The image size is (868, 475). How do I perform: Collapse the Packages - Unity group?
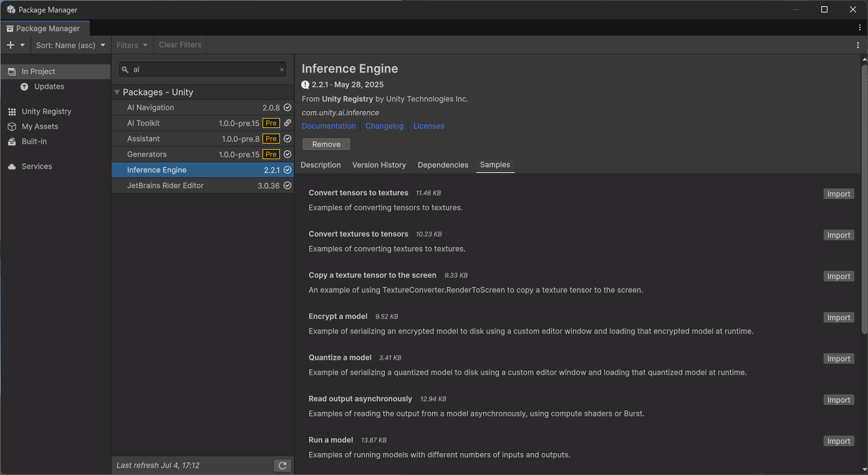point(117,92)
